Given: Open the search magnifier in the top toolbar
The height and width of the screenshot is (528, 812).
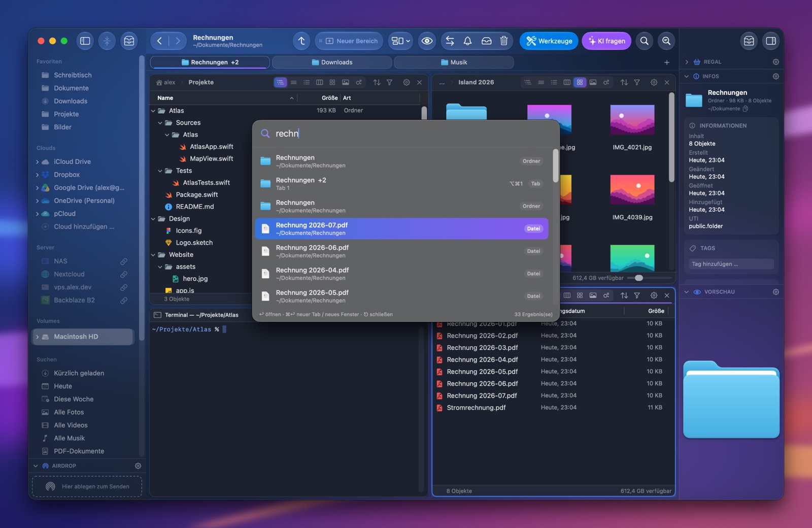Looking at the screenshot, I should click(x=644, y=41).
